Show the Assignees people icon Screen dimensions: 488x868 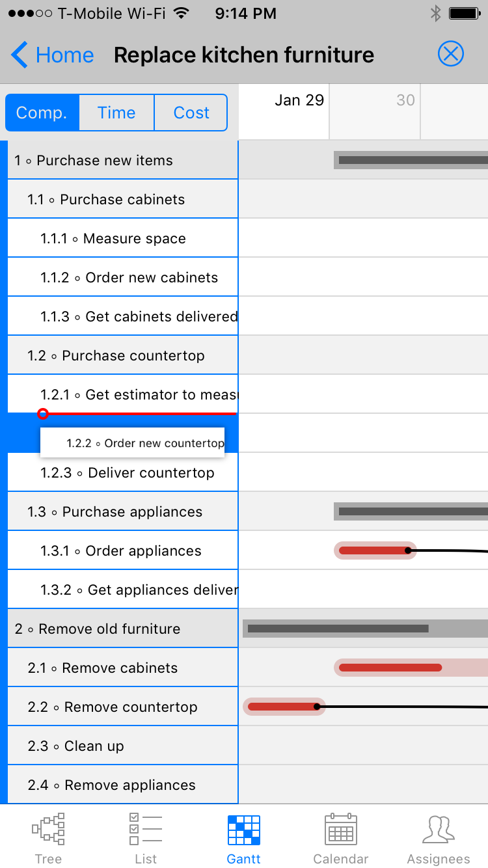439,830
